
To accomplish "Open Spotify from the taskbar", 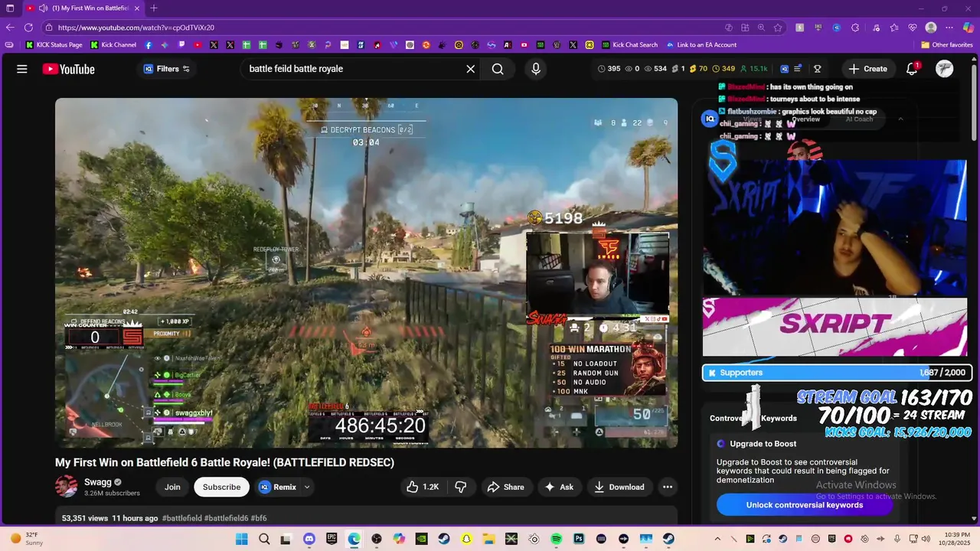I will tap(557, 539).
